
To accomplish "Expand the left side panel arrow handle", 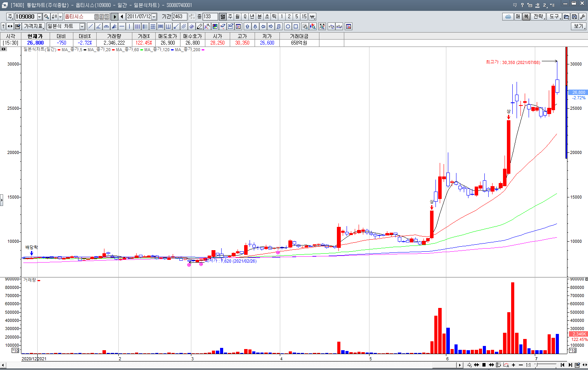I will pyautogui.click(x=2, y=200).
